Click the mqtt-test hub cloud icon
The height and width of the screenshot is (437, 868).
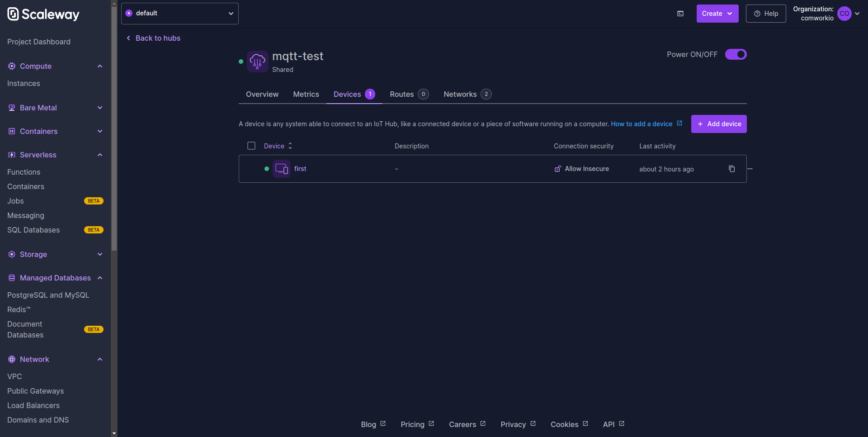[x=258, y=62]
